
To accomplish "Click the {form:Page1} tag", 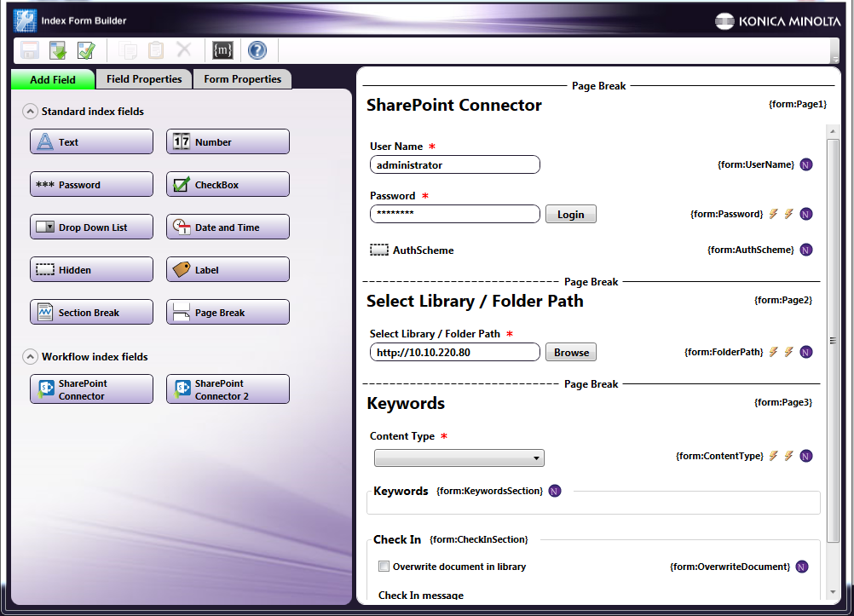I will (x=798, y=104).
